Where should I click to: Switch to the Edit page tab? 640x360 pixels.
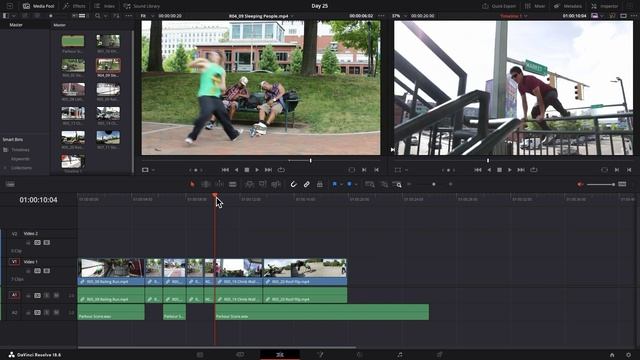[280, 355]
